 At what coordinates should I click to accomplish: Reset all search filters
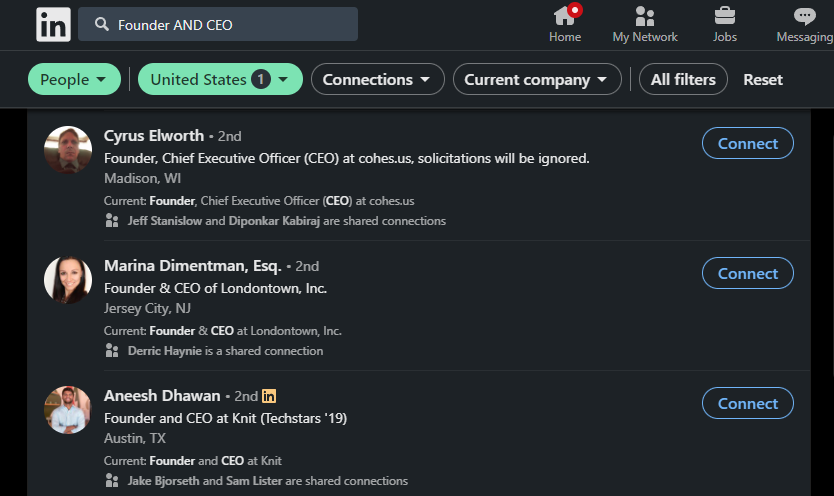point(763,80)
